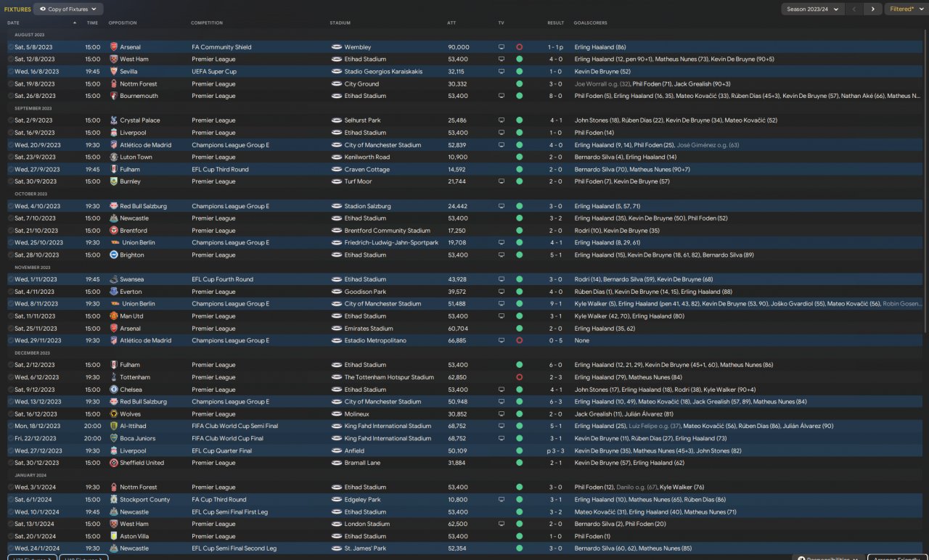Open the Boca Juniors opposition link

[138, 438]
